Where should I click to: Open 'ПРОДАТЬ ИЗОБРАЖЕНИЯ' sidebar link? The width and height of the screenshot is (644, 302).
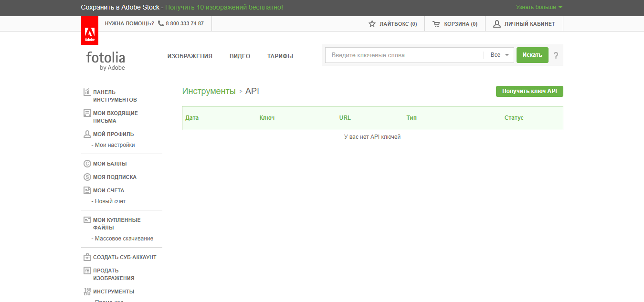click(114, 274)
